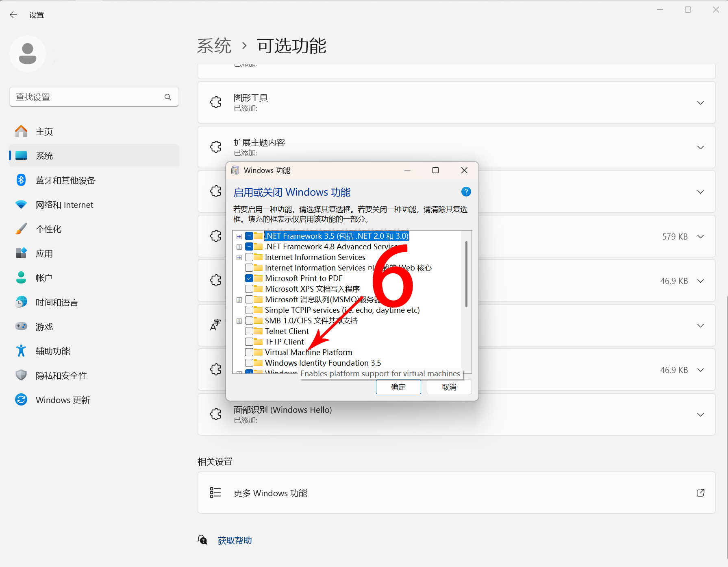Expand SMB 1.0/CIFS tree node
The width and height of the screenshot is (728, 567).
click(x=239, y=321)
